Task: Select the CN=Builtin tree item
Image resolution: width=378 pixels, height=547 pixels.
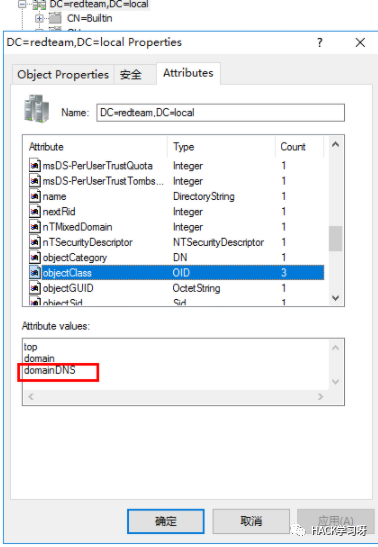Action: pos(90,18)
